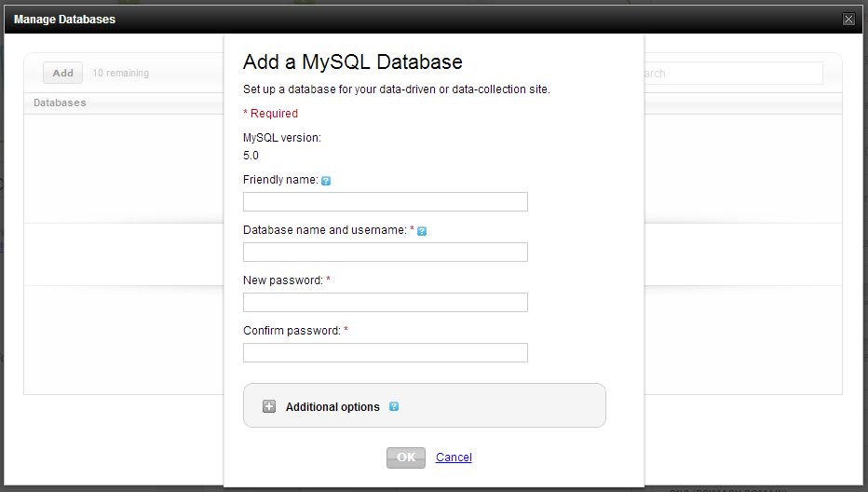This screenshot has width=868, height=492.
Task: Confirm the form with OK button
Action: tap(406, 458)
